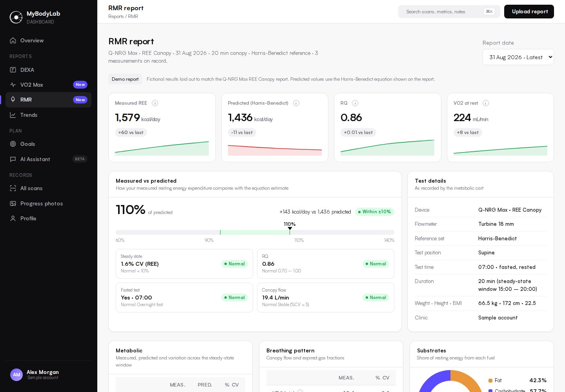565x392 pixels.
Task: Open the Trends page
Action: tap(48, 115)
